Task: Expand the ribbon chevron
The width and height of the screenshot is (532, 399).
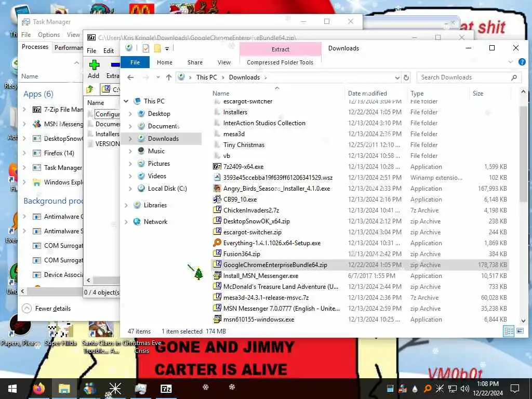Action: coord(511,62)
